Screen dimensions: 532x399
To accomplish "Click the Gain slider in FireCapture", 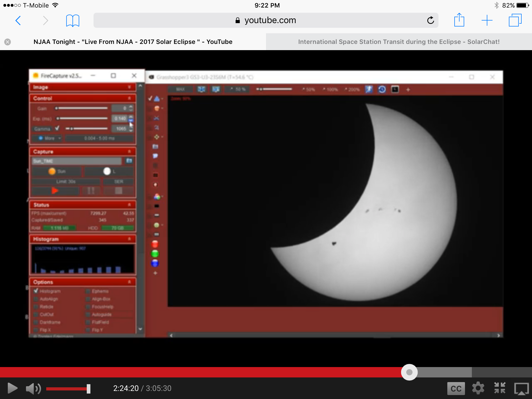I will tap(81, 108).
